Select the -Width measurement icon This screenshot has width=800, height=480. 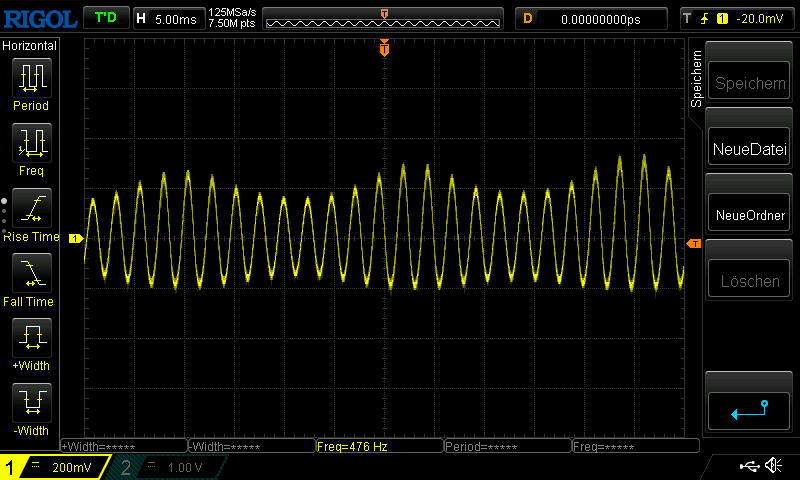30,409
